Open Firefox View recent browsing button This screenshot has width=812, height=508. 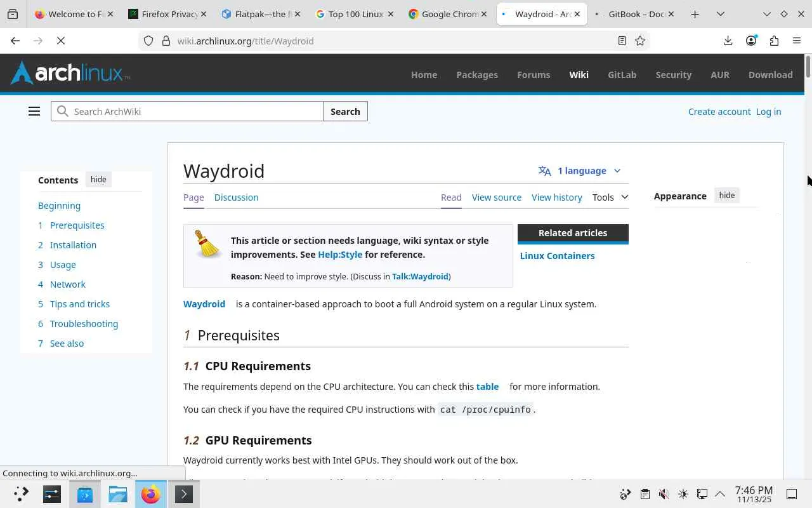(13, 14)
